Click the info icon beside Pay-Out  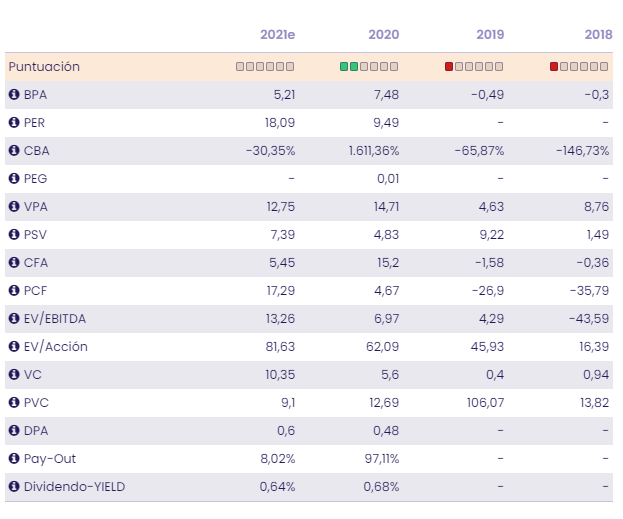(14, 459)
